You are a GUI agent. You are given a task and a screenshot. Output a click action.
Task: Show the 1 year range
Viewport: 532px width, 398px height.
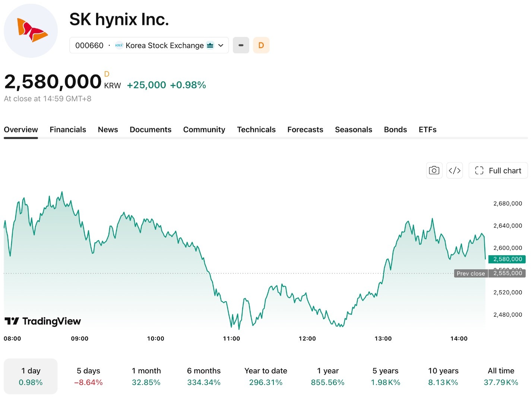(x=328, y=376)
